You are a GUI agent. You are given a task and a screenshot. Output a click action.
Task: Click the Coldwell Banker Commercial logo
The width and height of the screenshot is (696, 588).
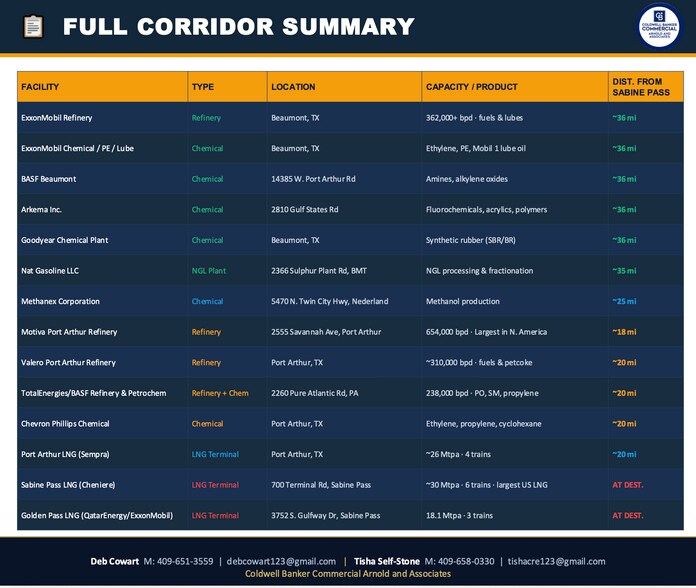[x=658, y=26]
